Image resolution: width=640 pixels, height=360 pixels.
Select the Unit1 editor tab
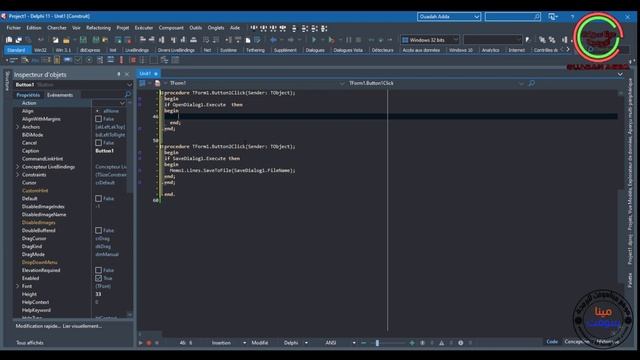(x=148, y=73)
